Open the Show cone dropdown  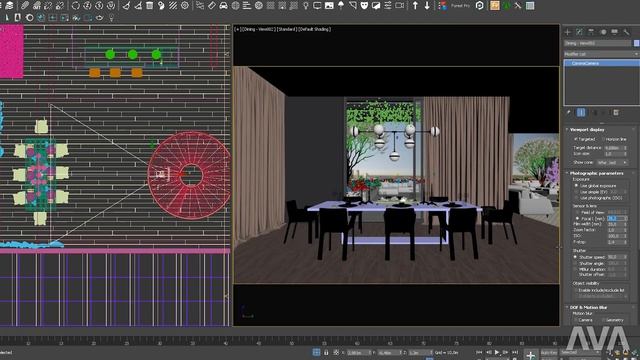click(x=612, y=162)
